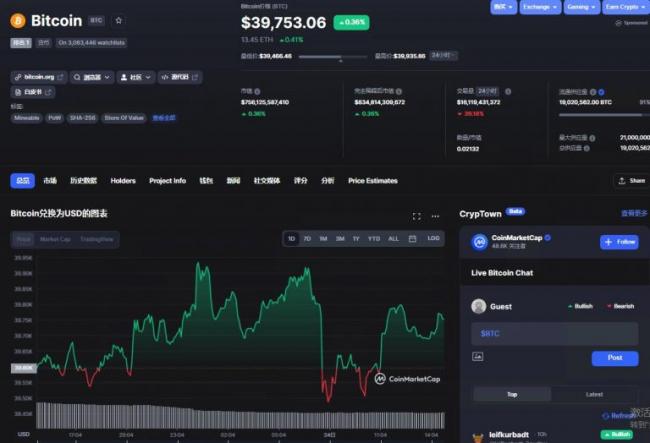Expand the Exchange dropdown in top bar

click(538, 7)
